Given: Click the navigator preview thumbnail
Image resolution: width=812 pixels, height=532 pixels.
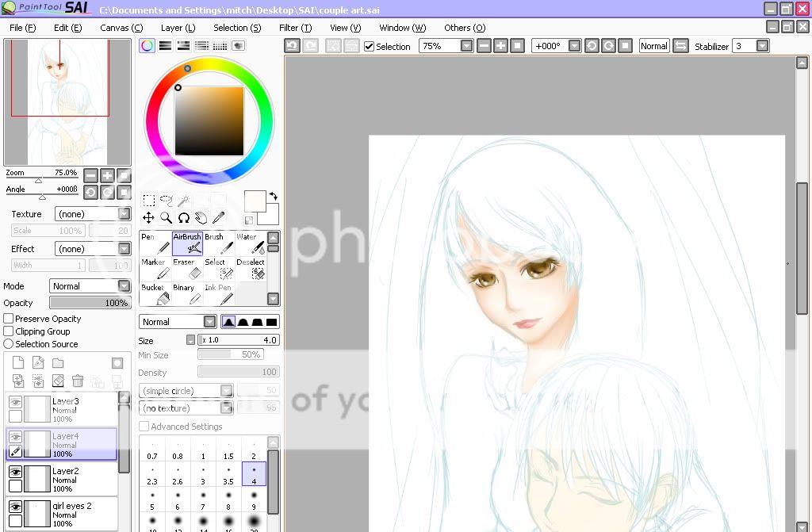Looking at the screenshot, I should (67, 101).
